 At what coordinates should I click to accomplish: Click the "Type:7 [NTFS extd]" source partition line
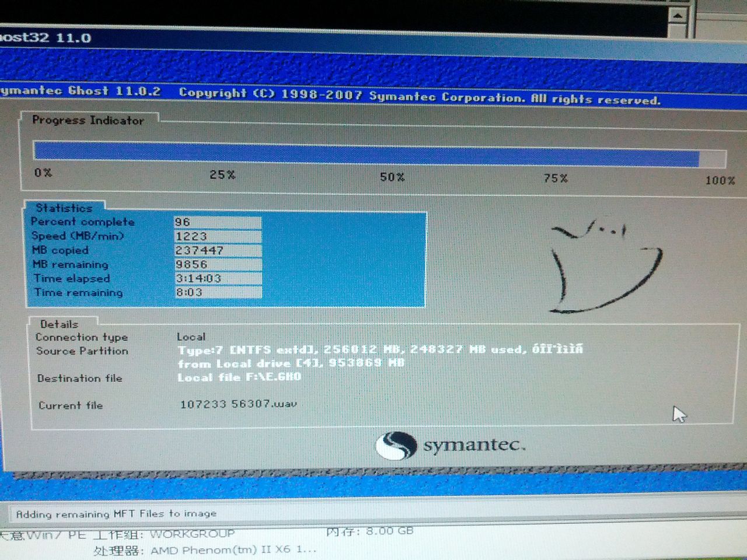[x=381, y=349]
